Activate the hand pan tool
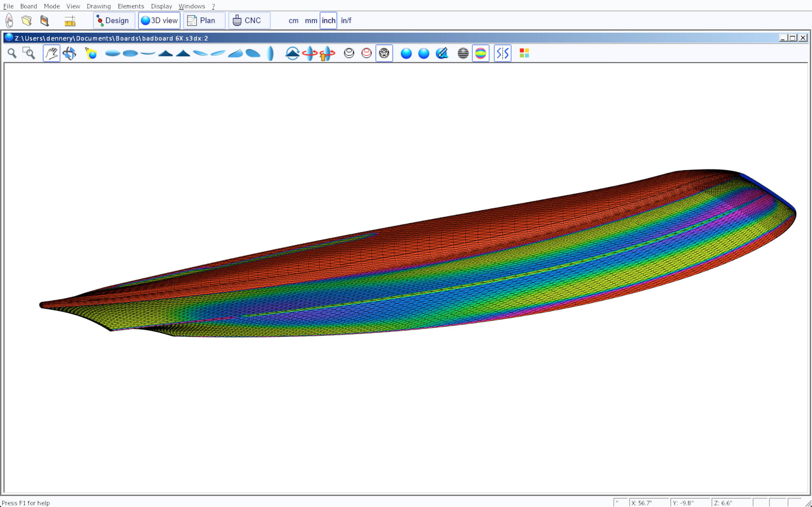This screenshot has width=812, height=507. (x=51, y=53)
